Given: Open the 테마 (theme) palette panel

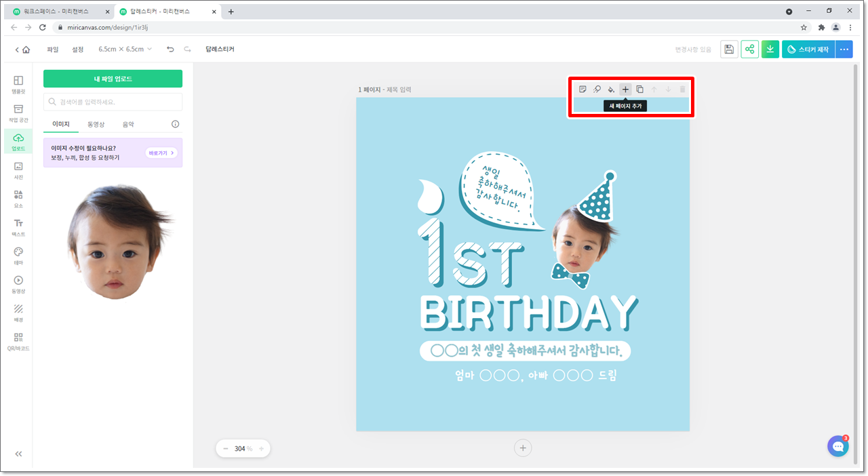Looking at the screenshot, I should (18, 256).
